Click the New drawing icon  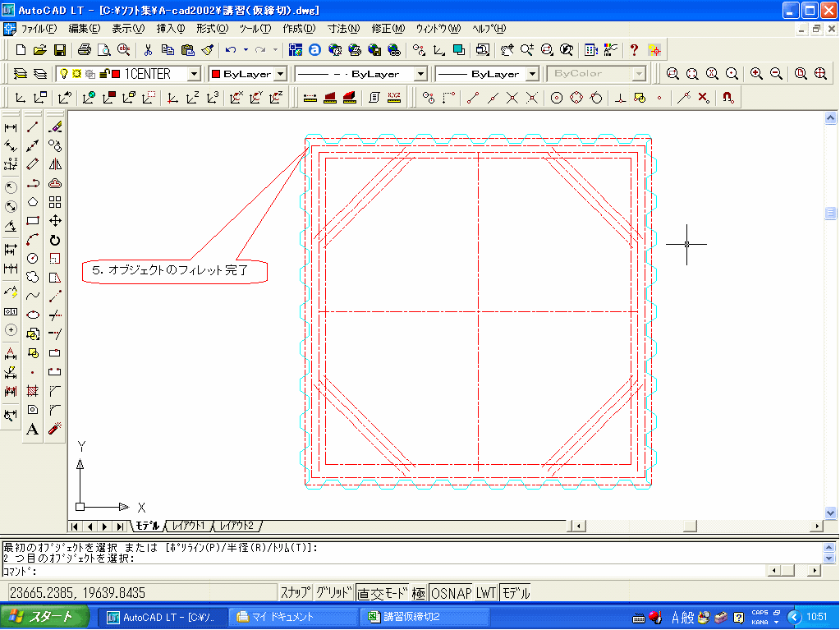point(21,50)
